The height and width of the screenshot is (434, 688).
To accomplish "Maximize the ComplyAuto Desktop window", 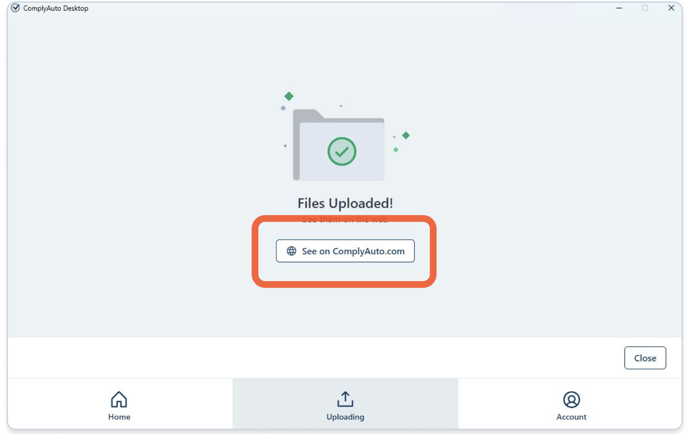I will [645, 8].
